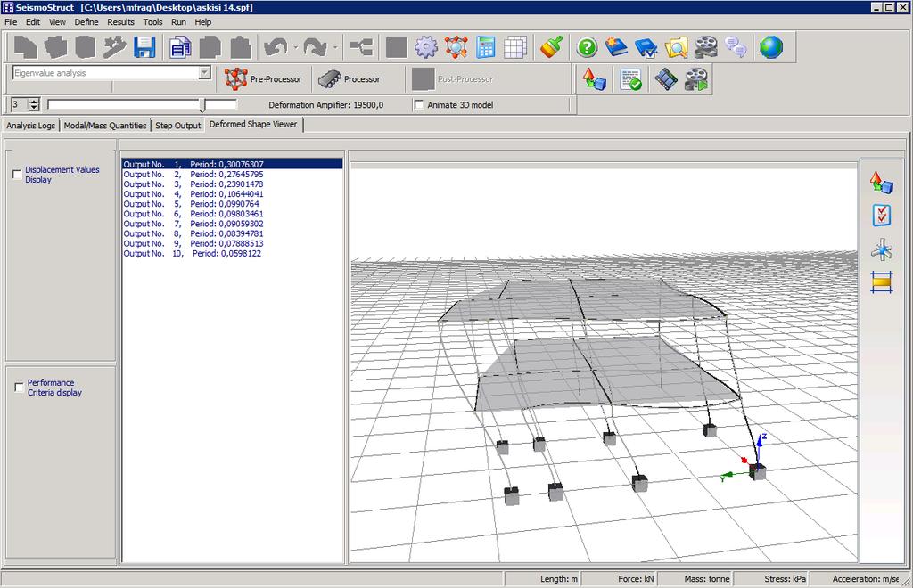
Task: Open the Run menu
Action: pyautogui.click(x=178, y=22)
